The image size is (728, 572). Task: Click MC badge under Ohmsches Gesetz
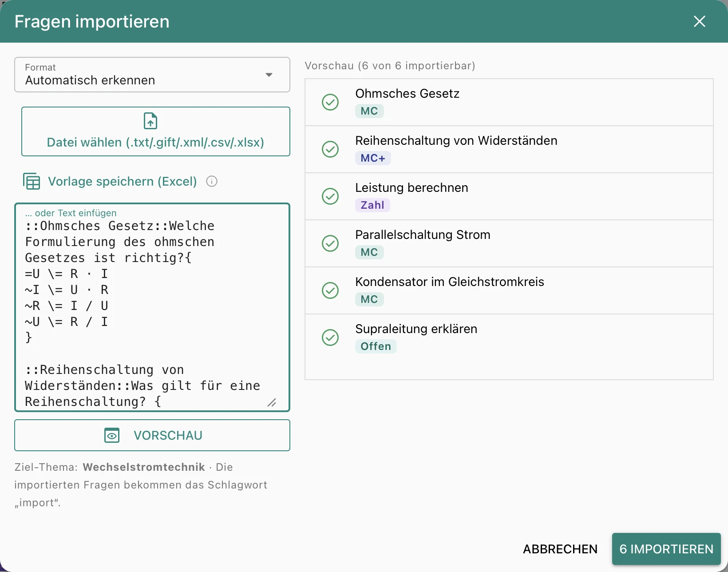pos(369,111)
